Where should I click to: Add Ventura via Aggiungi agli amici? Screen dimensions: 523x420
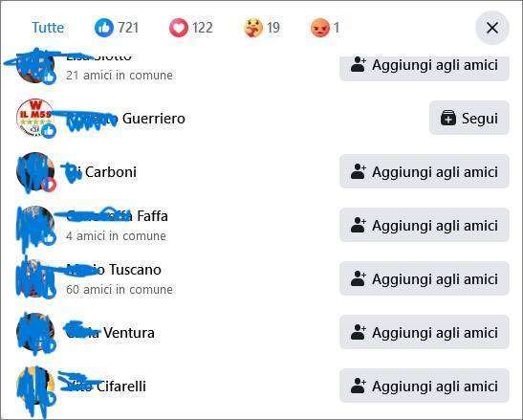425,332
